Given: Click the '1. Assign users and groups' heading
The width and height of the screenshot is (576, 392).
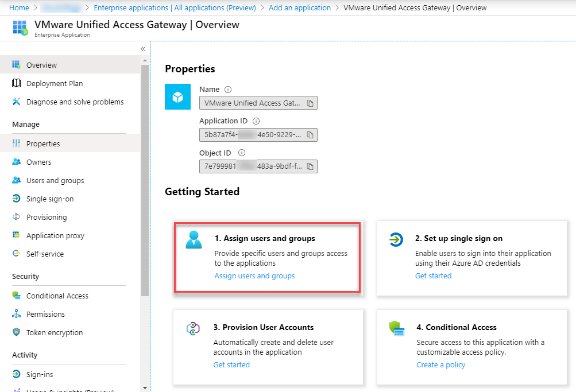Looking at the screenshot, I should tap(265, 238).
